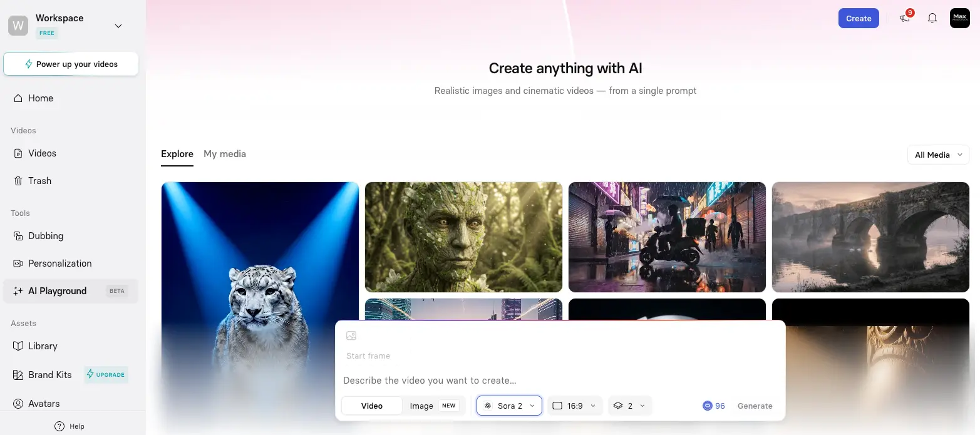Open announcements megaphone with 9 badge
The height and width of the screenshot is (435, 980).
point(905,18)
